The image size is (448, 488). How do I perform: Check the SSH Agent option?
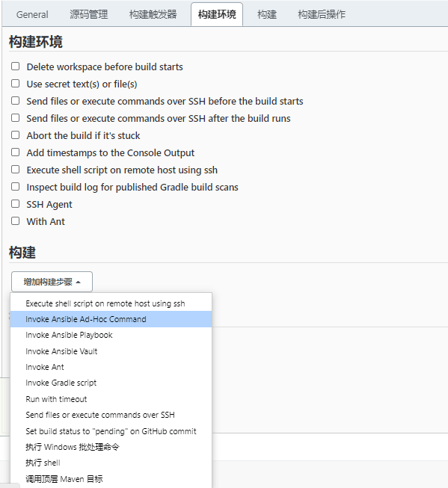15,204
